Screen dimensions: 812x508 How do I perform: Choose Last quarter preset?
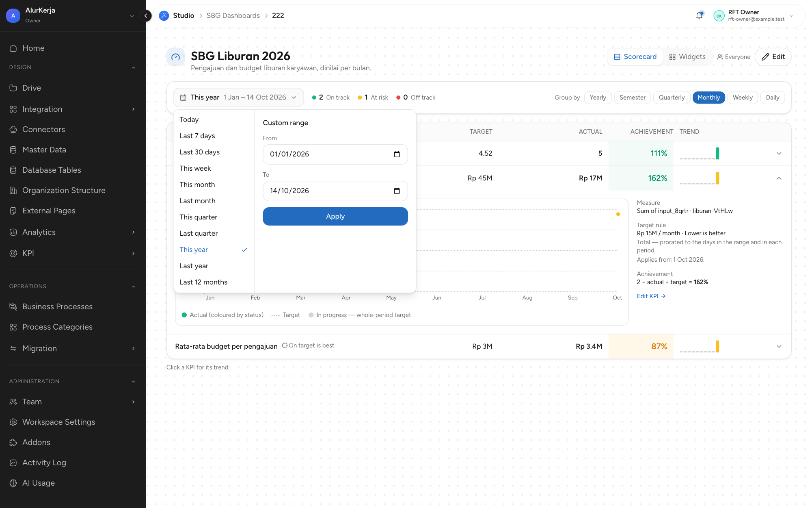click(x=214, y=233)
